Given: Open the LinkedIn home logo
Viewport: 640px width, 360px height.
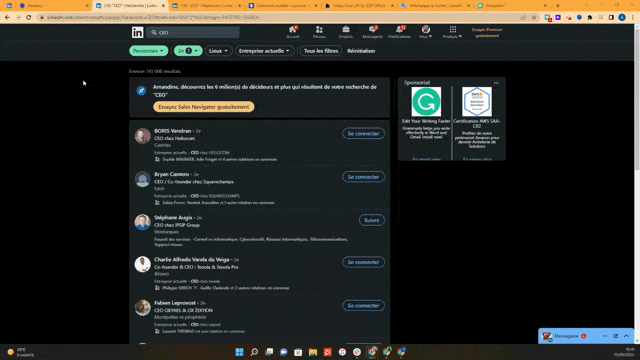Looking at the screenshot, I should click(x=138, y=32).
